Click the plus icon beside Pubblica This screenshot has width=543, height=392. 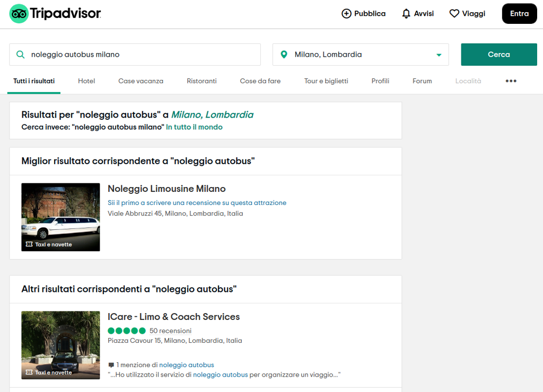click(x=346, y=13)
